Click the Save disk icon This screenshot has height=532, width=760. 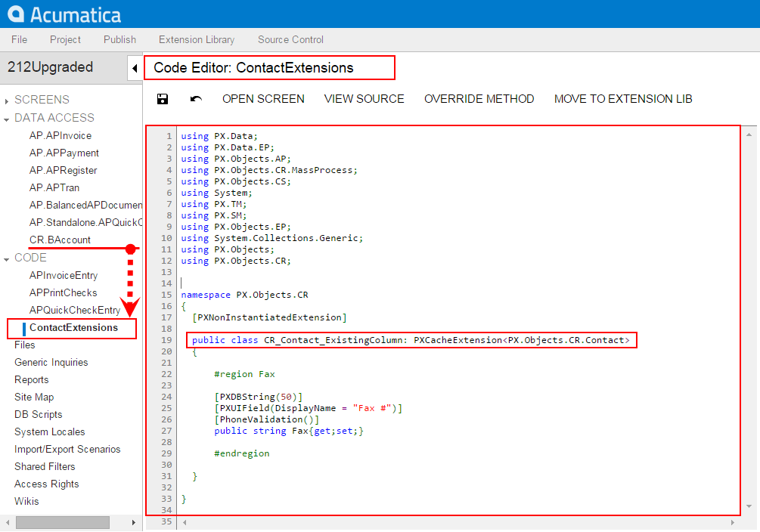162,99
